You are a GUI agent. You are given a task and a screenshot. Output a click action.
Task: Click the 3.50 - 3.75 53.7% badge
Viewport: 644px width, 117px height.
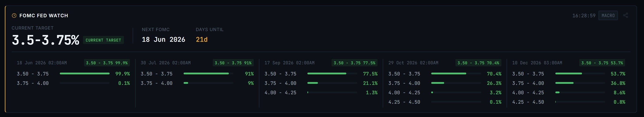tap(602, 63)
